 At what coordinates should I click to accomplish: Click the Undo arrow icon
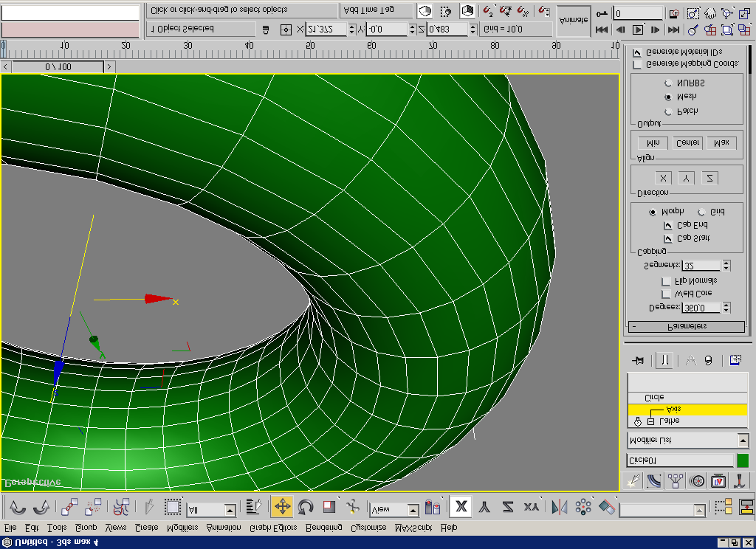(x=18, y=507)
